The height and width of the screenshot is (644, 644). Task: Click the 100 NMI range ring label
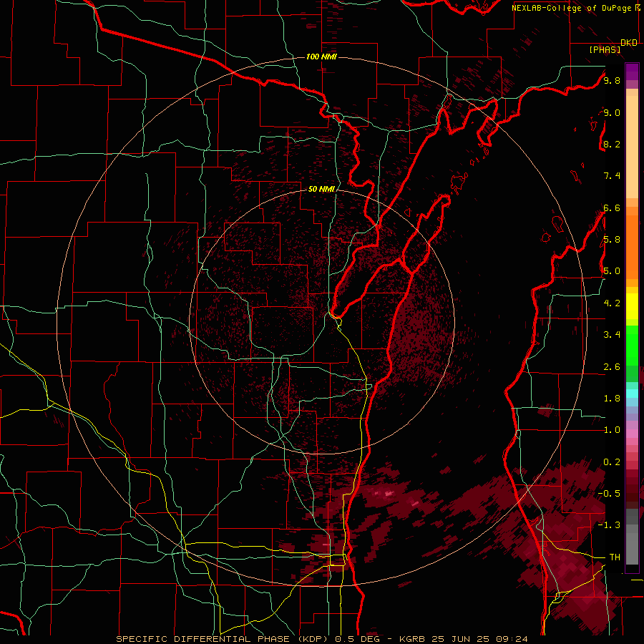[x=321, y=57]
